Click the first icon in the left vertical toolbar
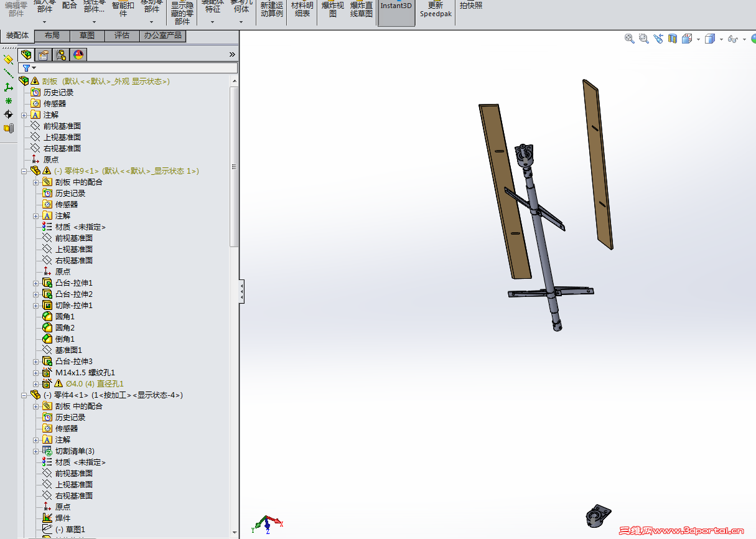 point(8,60)
